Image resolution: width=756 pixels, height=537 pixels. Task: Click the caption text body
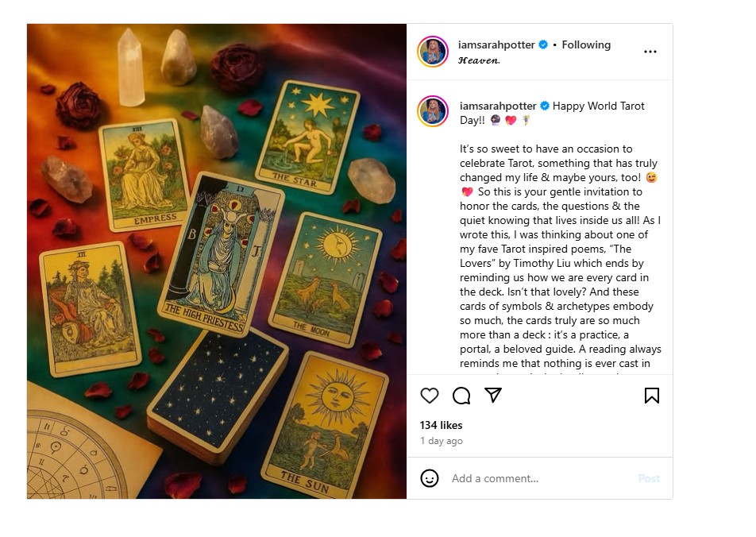561,256
